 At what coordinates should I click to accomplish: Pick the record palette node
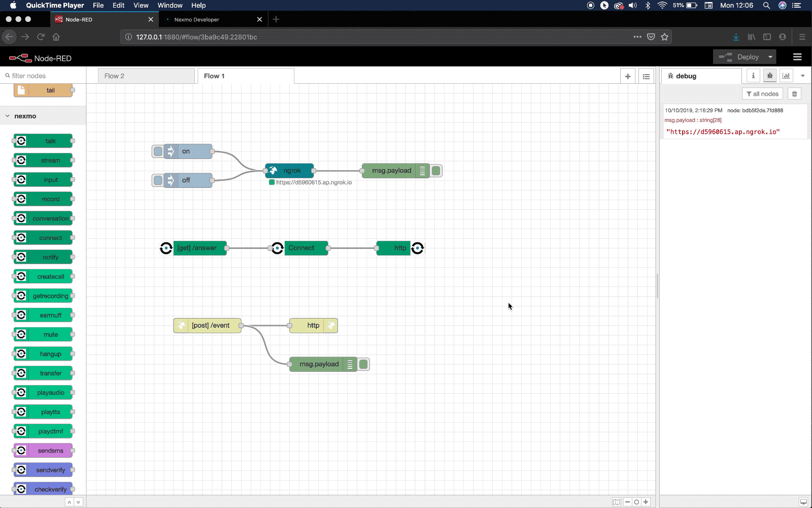click(x=43, y=199)
